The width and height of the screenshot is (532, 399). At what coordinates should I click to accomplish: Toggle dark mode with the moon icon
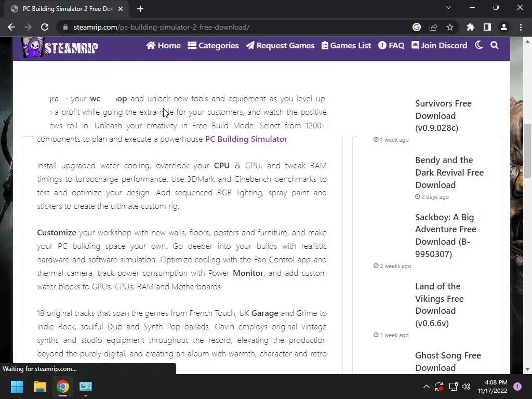click(x=478, y=45)
